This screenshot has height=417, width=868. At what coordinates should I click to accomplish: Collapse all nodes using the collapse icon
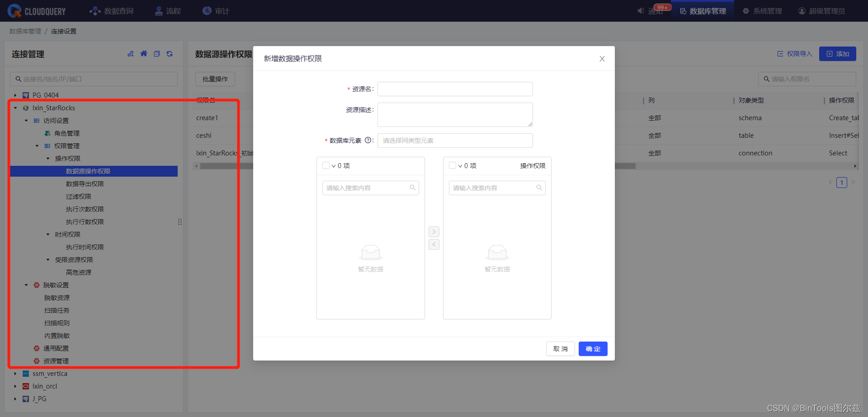[x=157, y=54]
